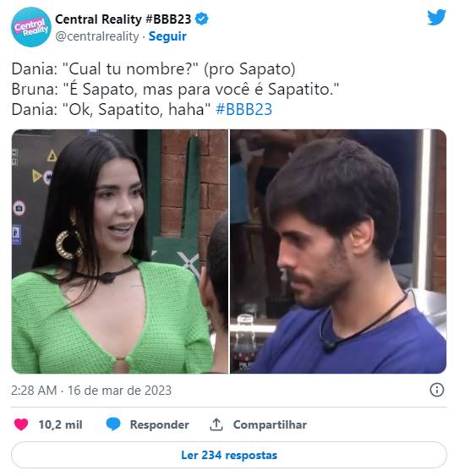Open the @centralreality handle

[97, 36]
